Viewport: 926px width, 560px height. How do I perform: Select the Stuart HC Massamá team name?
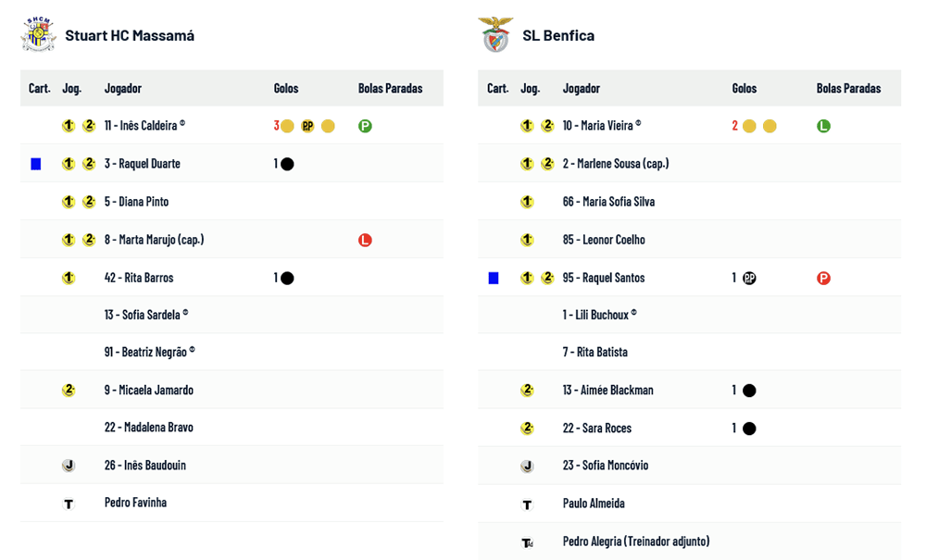(130, 36)
